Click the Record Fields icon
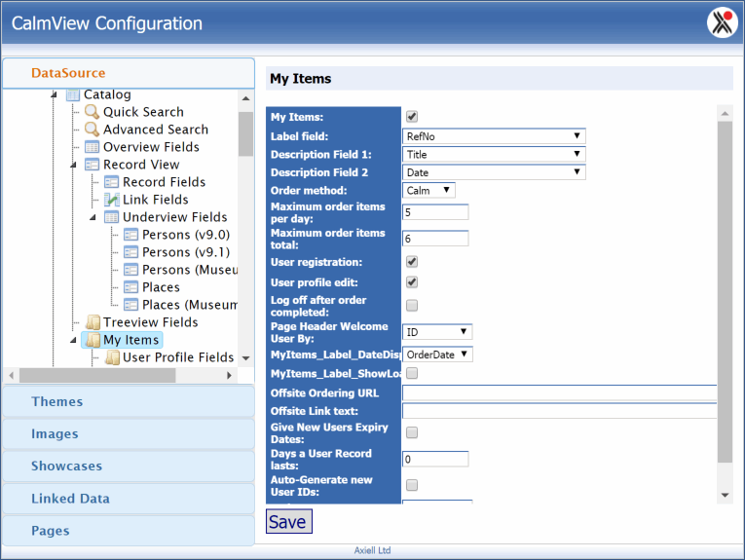The height and width of the screenshot is (560, 745). (x=111, y=182)
